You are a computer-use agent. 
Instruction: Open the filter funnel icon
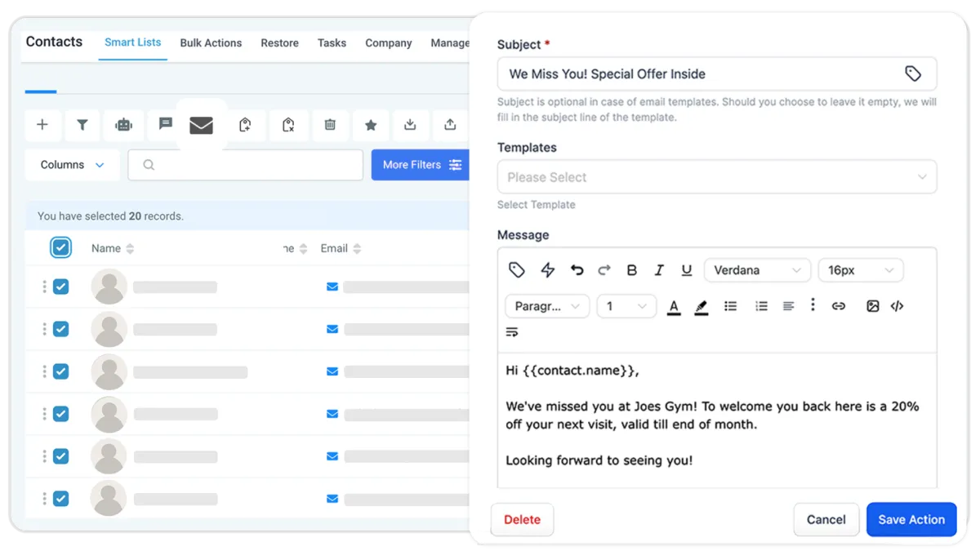pyautogui.click(x=82, y=125)
